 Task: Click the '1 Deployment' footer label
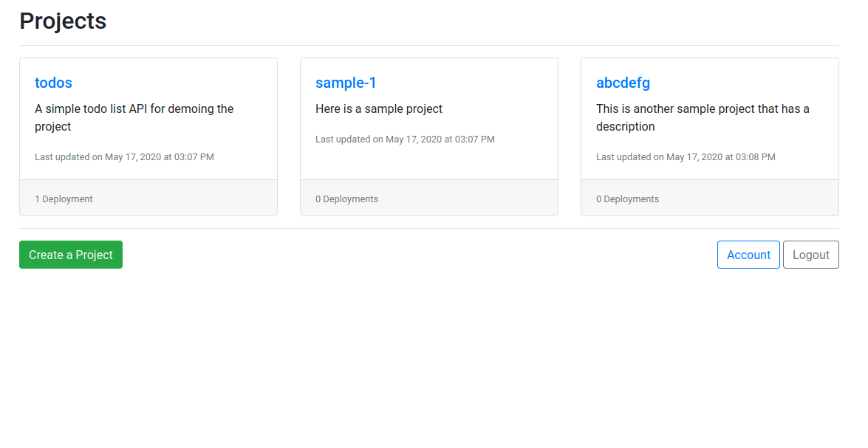coord(64,199)
